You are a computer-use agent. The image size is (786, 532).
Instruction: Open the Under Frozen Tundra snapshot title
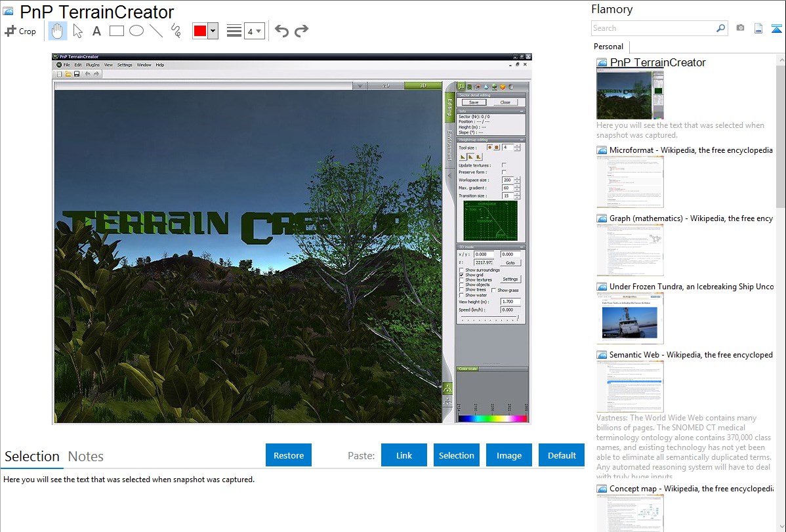[692, 286]
